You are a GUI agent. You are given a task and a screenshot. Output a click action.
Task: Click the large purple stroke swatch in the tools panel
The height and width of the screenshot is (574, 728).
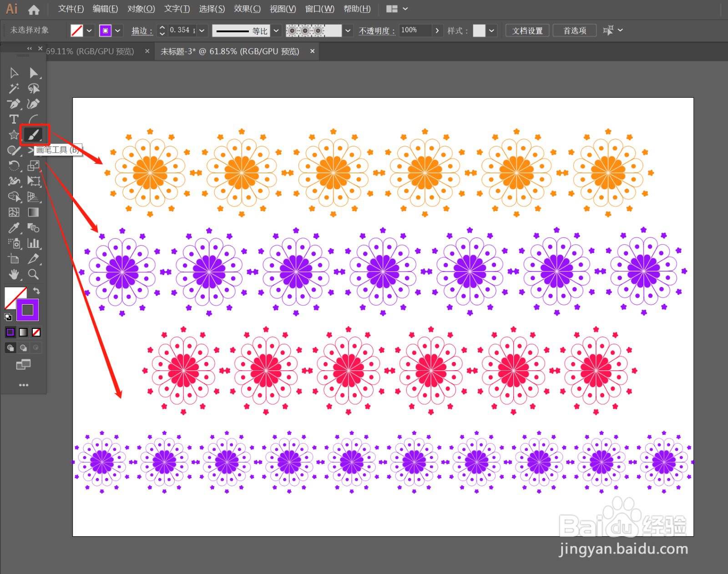(x=28, y=310)
